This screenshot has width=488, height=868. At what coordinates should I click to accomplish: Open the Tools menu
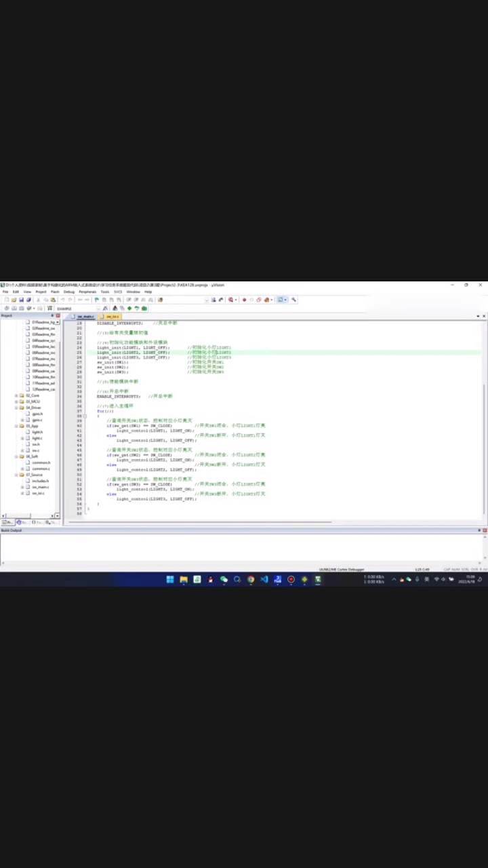tap(105, 292)
